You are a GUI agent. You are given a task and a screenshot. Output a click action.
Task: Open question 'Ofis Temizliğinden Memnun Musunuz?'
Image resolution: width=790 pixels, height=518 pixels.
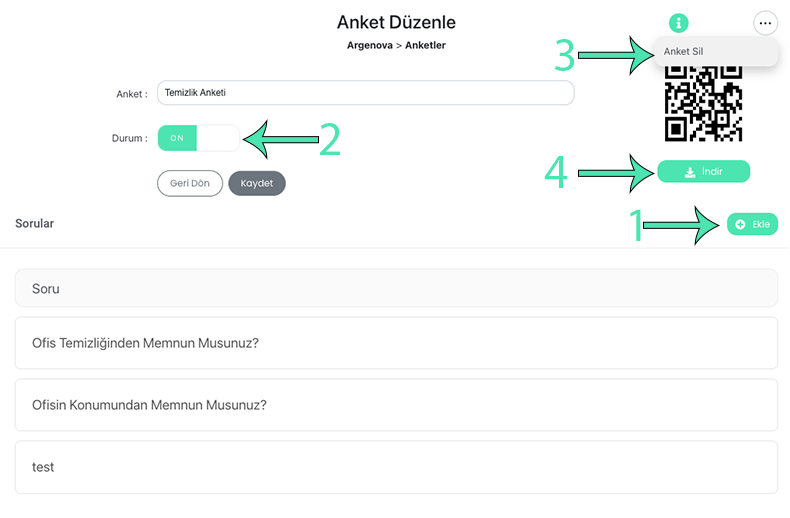click(x=396, y=343)
